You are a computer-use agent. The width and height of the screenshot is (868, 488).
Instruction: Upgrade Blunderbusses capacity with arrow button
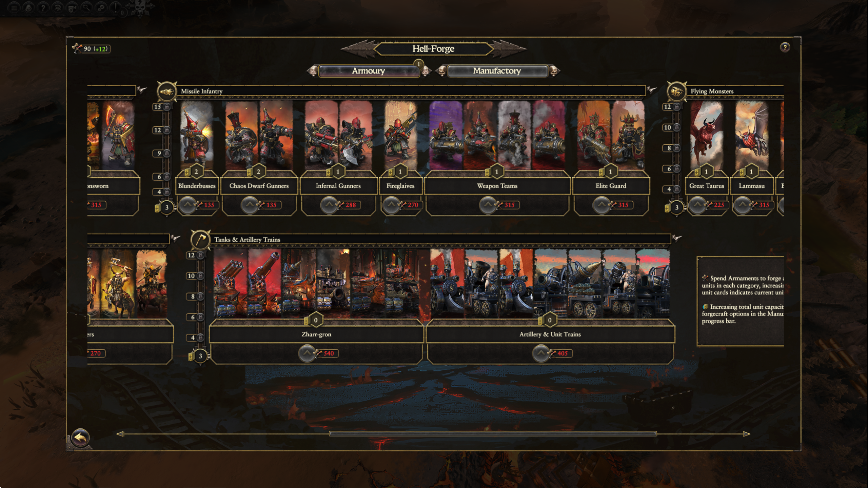[187, 205]
